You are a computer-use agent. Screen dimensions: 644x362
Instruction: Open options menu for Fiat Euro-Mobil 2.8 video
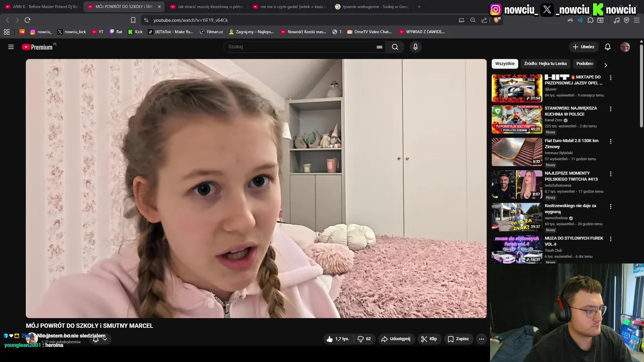(x=610, y=142)
